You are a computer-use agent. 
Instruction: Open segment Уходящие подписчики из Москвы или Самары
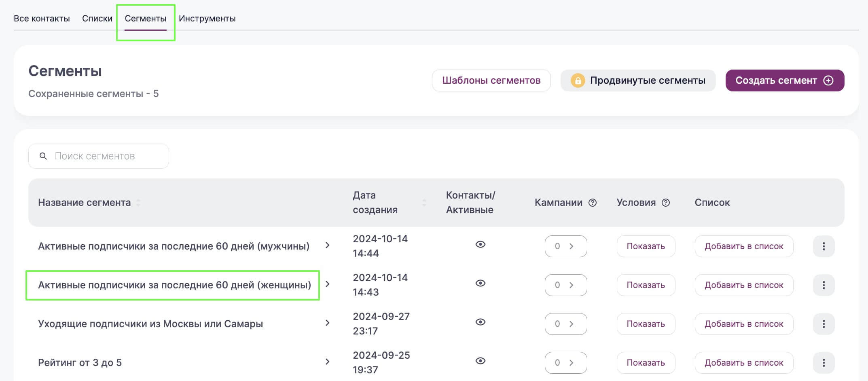tap(150, 324)
